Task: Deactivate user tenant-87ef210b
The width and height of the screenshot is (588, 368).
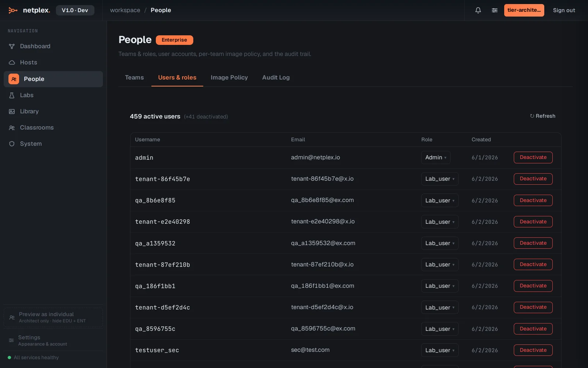Action: pos(533,265)
